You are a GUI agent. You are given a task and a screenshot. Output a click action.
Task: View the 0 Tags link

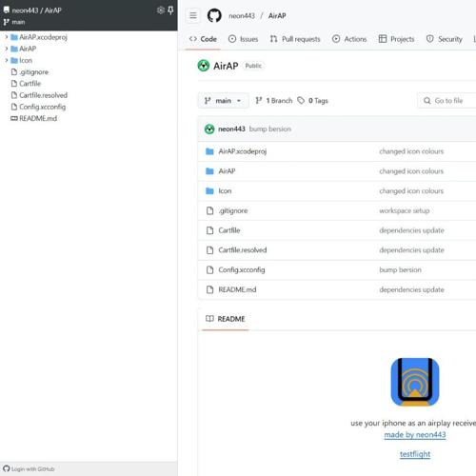pyautogui.click(x=312, y=101)
